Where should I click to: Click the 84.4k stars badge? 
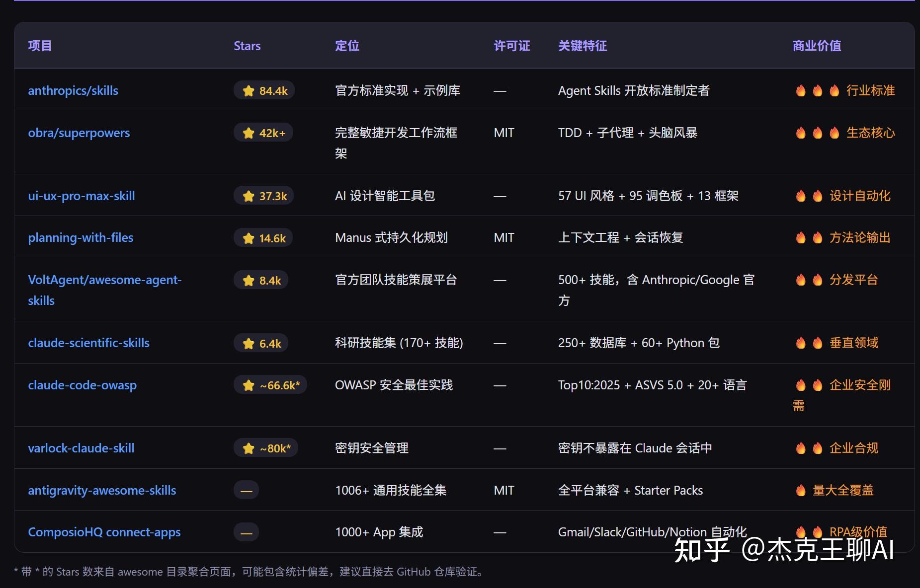[x=264, y=90]
